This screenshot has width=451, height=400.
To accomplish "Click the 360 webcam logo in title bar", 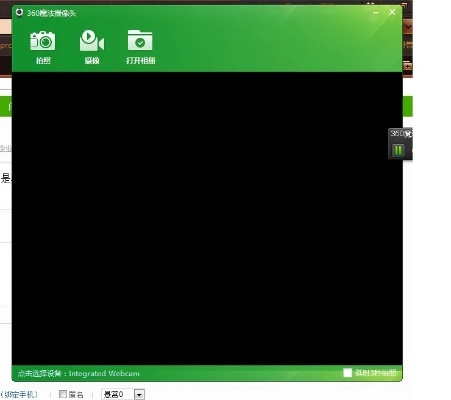I will pos(19,13).
